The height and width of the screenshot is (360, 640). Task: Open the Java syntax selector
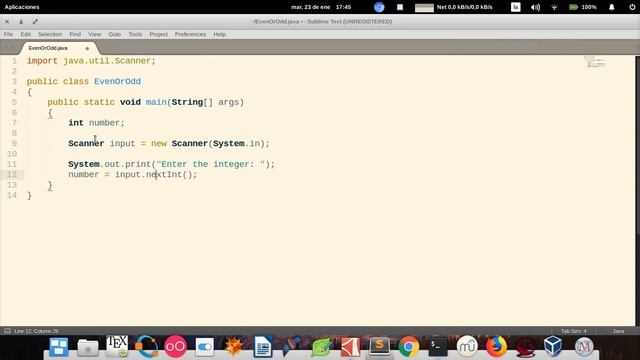tap(618, 331)
